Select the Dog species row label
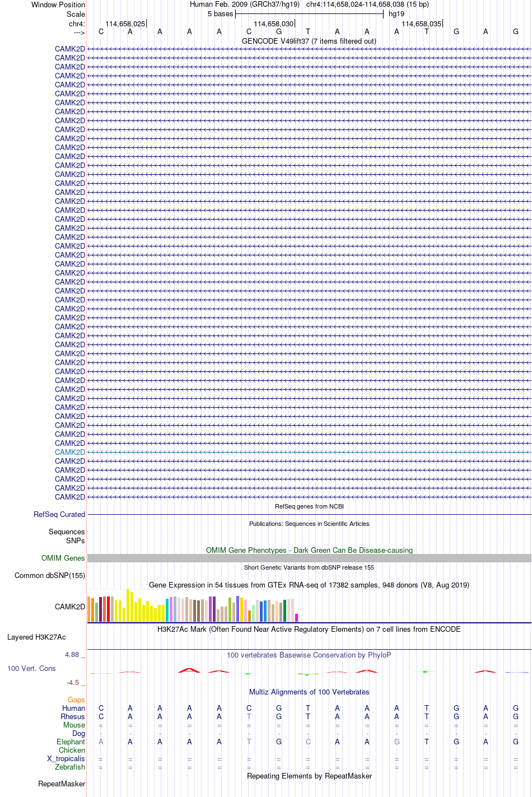This screenshot has height=797, width=532. tap(78, 733)
